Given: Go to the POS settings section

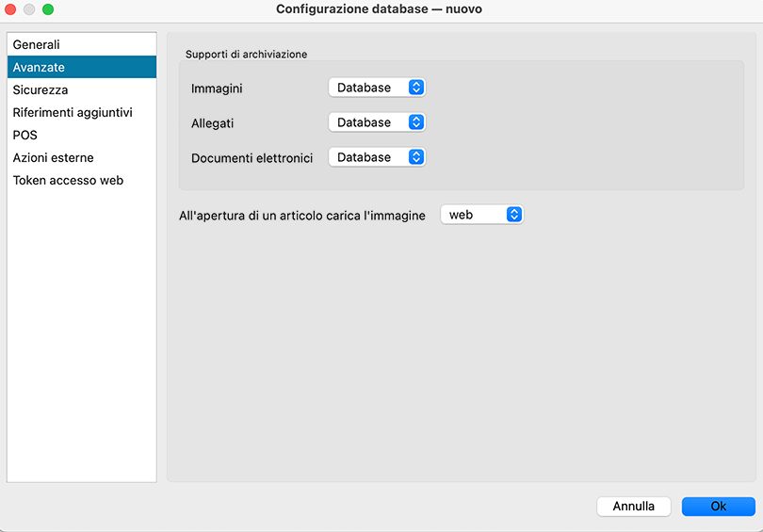Looking at the screenshot, I should coord(25,136).
